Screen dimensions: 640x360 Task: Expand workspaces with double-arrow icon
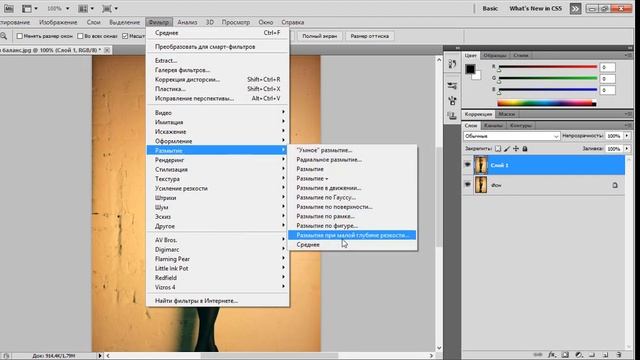pyautogui.click(x=575, y=9)
